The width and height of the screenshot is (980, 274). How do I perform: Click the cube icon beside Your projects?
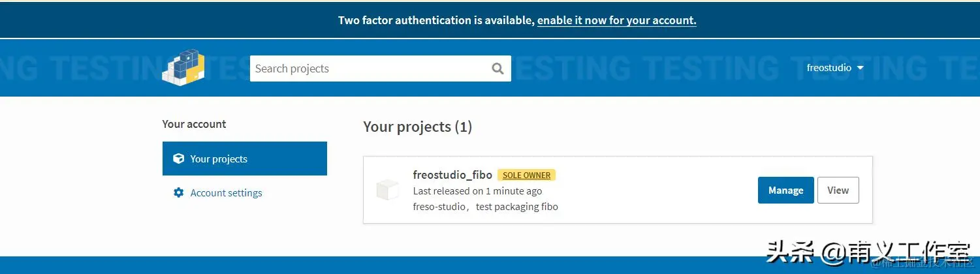[x=178, y=159]
